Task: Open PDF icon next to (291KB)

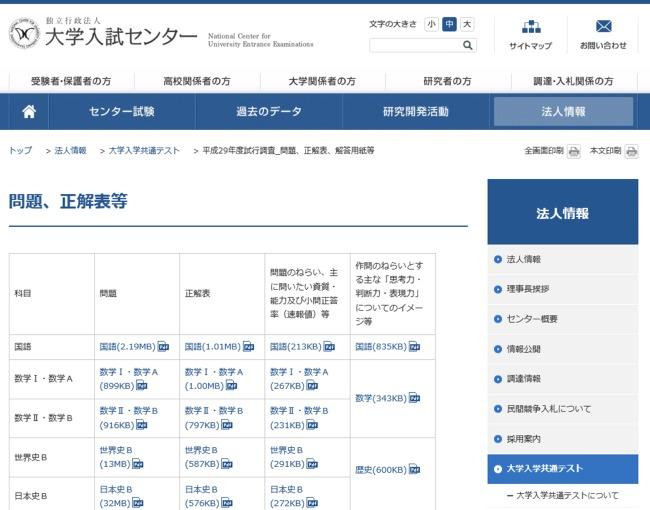Action: [312, 464]
